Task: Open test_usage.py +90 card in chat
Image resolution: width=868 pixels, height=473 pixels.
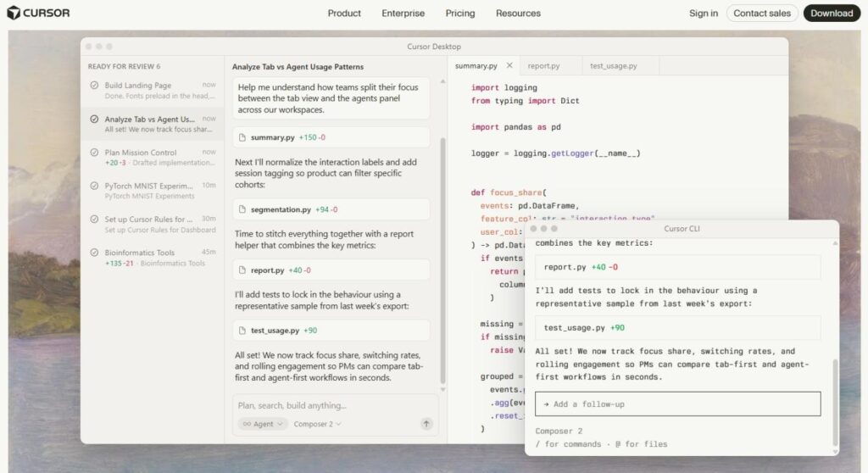Action: click(x=331, y=330)
